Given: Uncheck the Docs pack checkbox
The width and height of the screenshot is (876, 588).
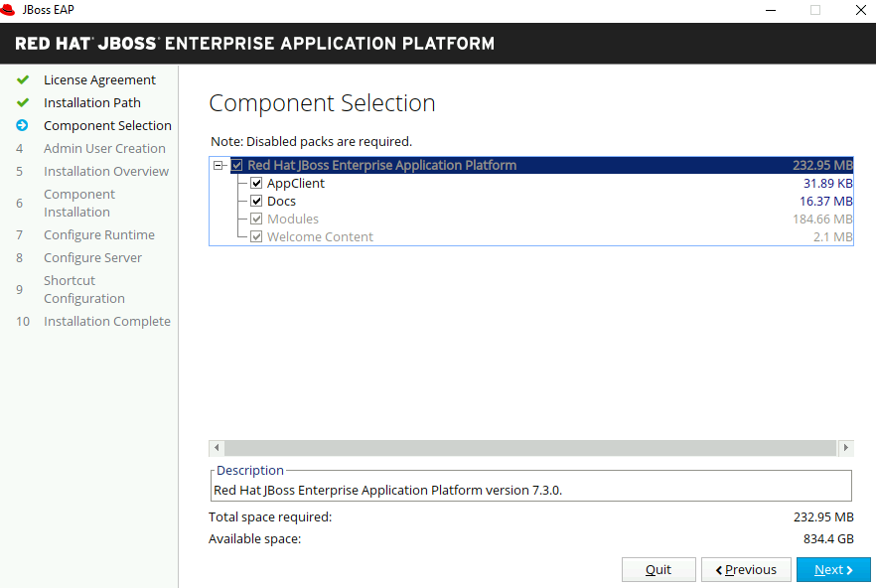Looking at the screenshot, I should (256, 201).
